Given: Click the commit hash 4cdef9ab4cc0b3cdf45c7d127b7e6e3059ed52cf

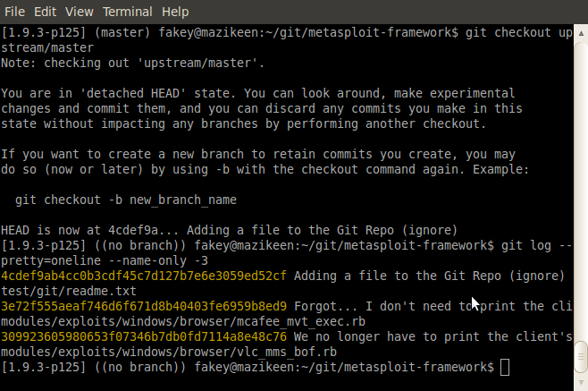Looking at the screenshot, I should (x=144, y=276).
